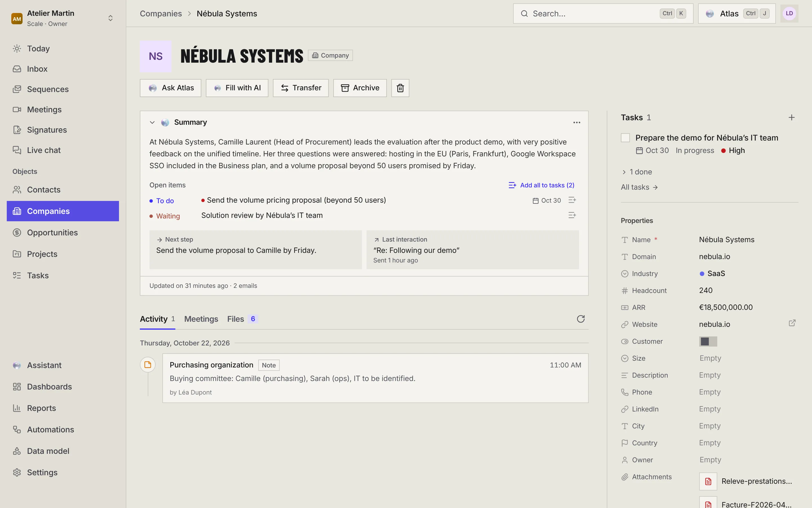The width and height of the screenshot is (812, 508).
Task: Go to Signatures in the sidebar
Action: 63,130
